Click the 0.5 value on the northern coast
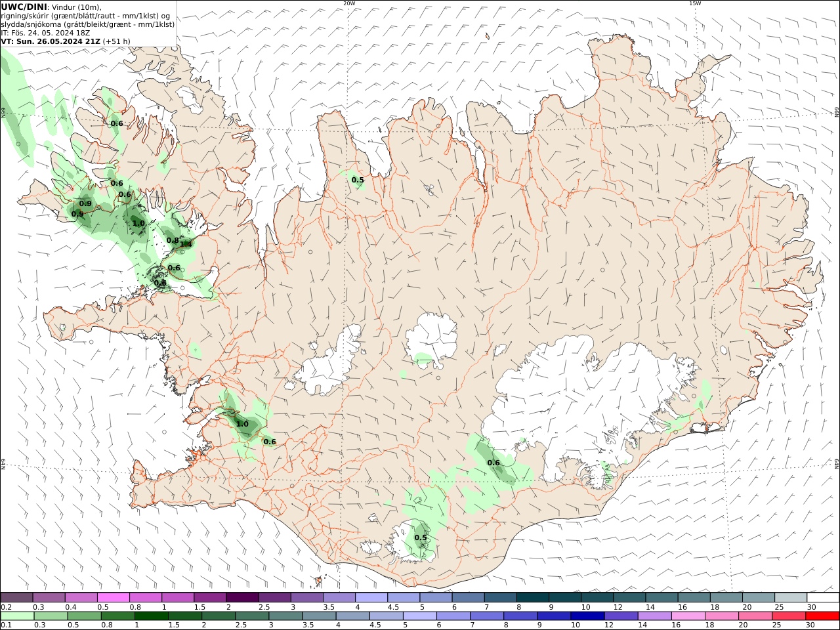840x630 pixels. point(358,180)
